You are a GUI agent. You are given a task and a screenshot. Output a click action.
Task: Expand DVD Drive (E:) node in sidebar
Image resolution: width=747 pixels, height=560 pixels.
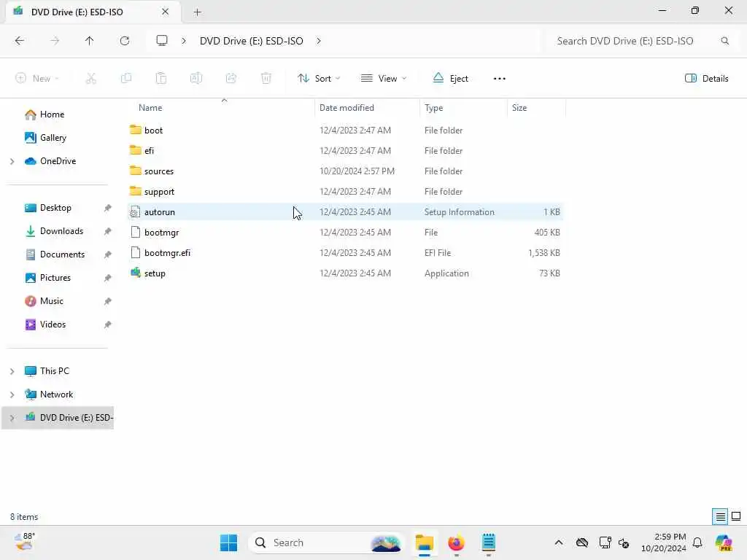click(12, 418)
